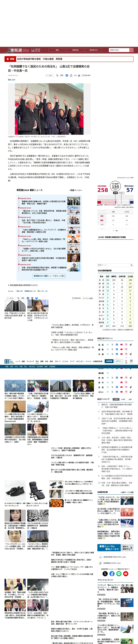Viewport: 138px width, 644px height.
Task: Share on Facebook using icon beside headline date
Action: [x=67, y=75]
